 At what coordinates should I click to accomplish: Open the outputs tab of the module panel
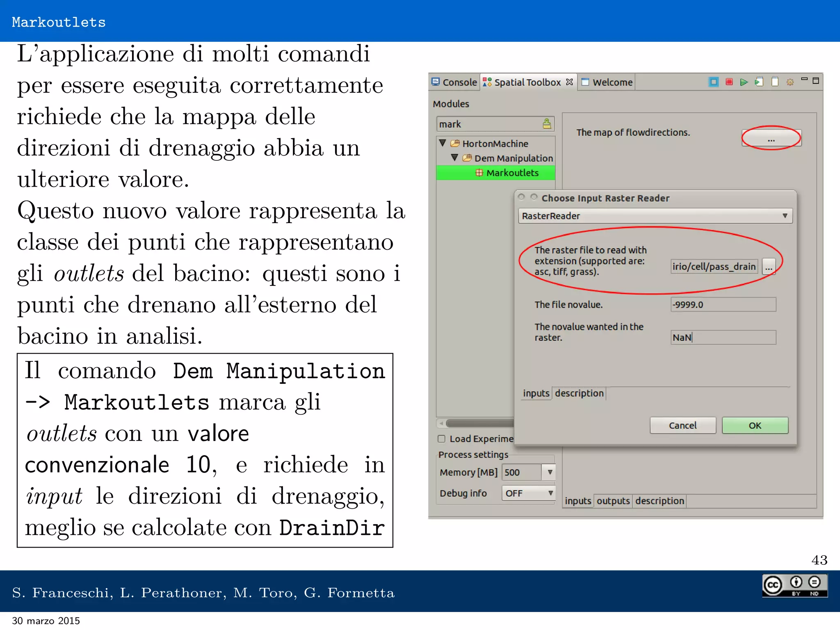click(613, 501)
